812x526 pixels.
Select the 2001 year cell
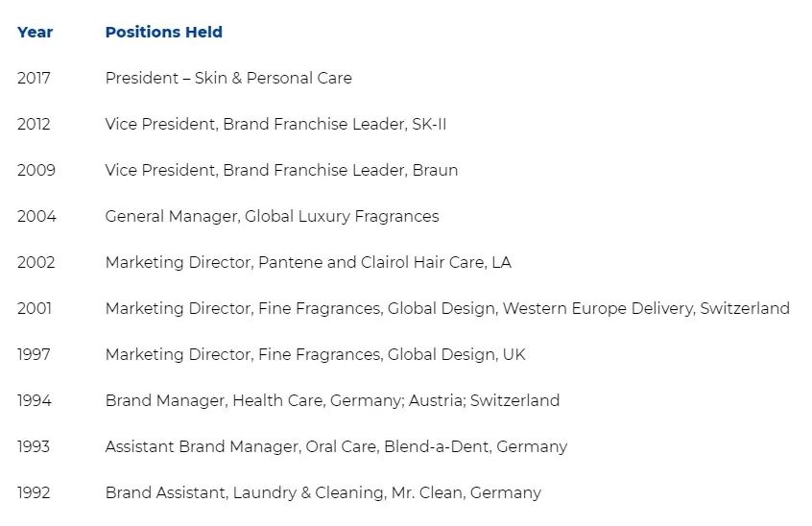coord(35,308)
